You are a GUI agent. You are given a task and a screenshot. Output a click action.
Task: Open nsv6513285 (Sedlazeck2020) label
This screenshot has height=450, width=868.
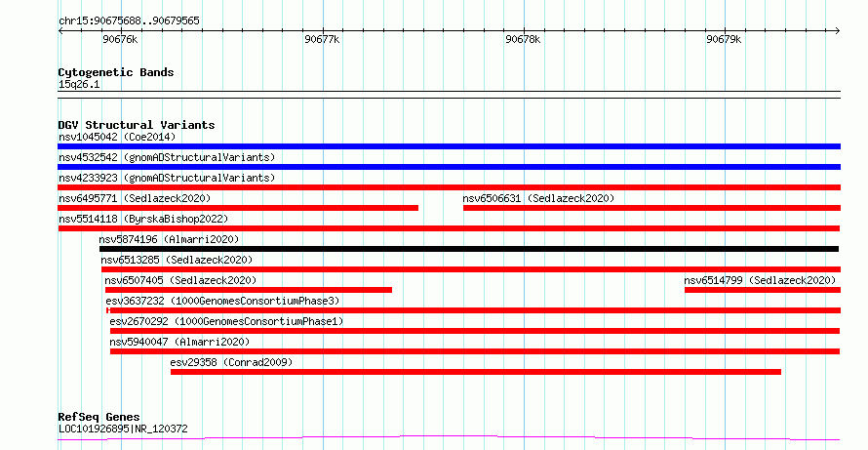click(x=177, y=260)
